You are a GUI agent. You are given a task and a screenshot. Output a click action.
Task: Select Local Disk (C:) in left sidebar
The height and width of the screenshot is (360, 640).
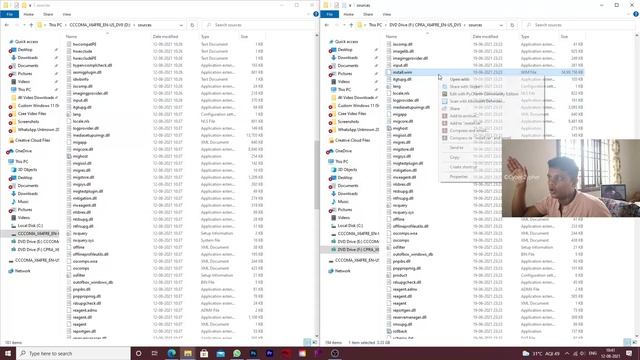pyautogui.click(x=30, y=226)
